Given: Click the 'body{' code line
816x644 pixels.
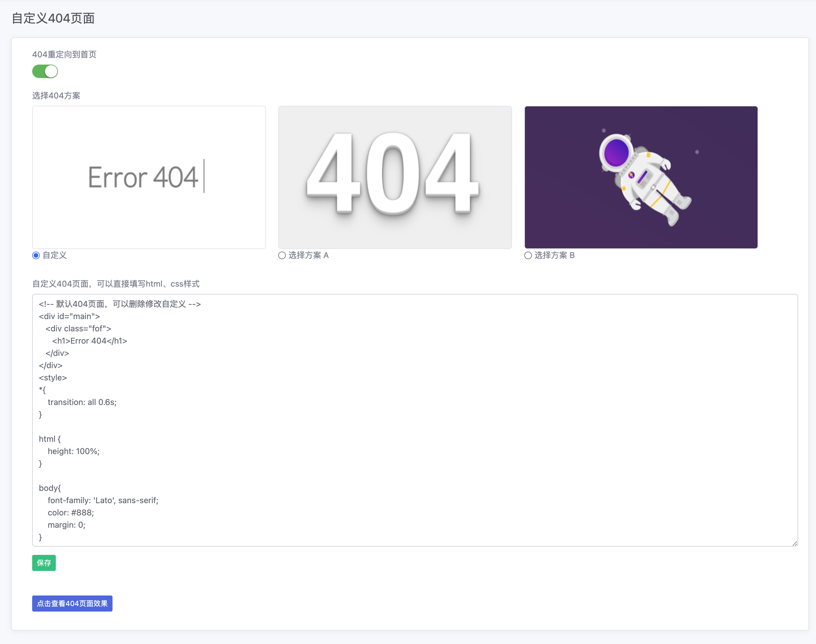Looking at the screenshot, I should tap(50, 488).
